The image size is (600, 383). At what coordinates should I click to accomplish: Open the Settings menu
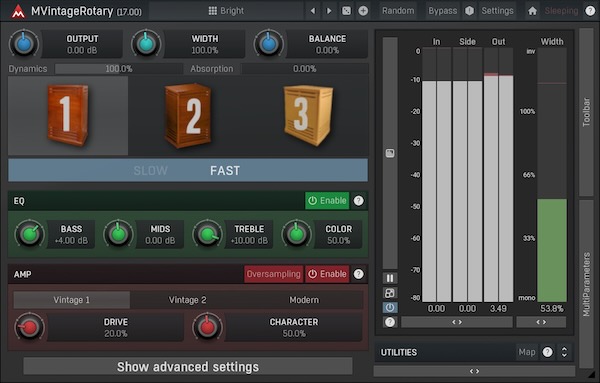(497, 11)
